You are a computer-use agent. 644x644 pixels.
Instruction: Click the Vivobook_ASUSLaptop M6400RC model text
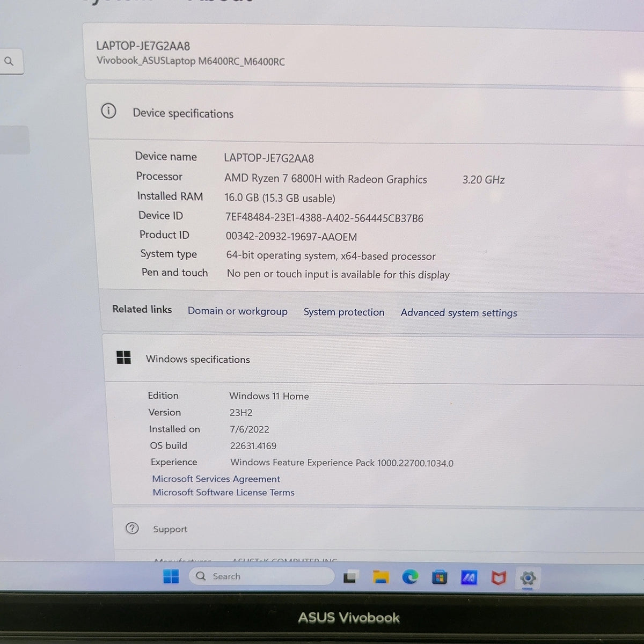click(x=191, y=61)
